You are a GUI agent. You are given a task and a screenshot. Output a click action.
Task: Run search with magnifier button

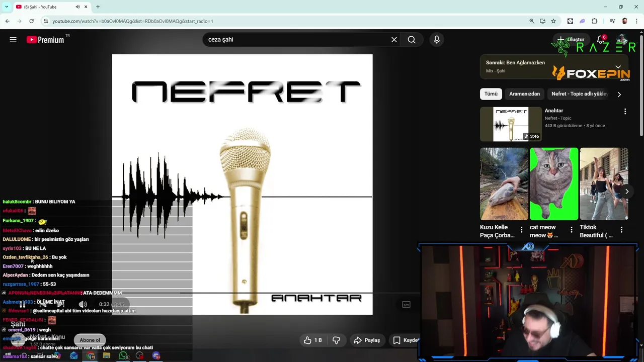[x=412, y=40]
